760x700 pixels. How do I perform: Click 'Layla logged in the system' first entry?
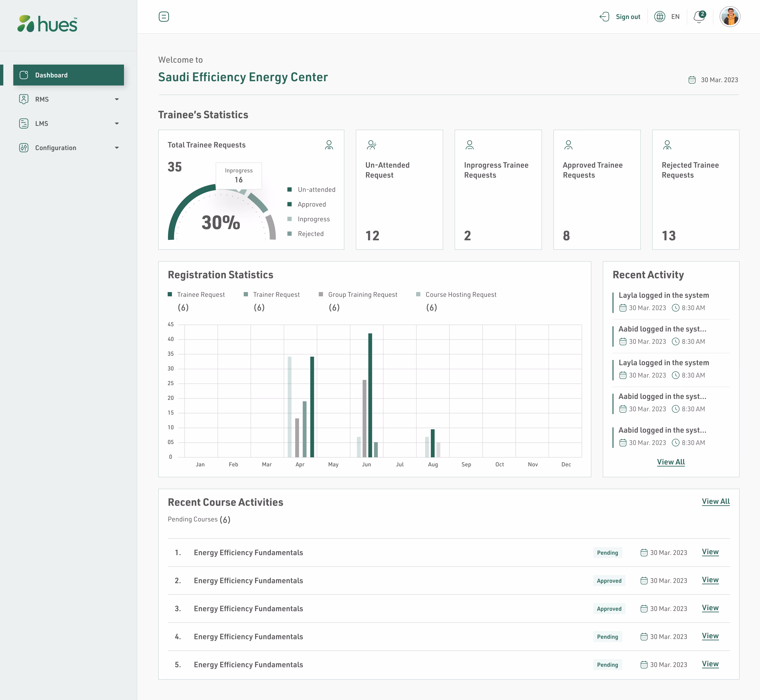(664, 295)
